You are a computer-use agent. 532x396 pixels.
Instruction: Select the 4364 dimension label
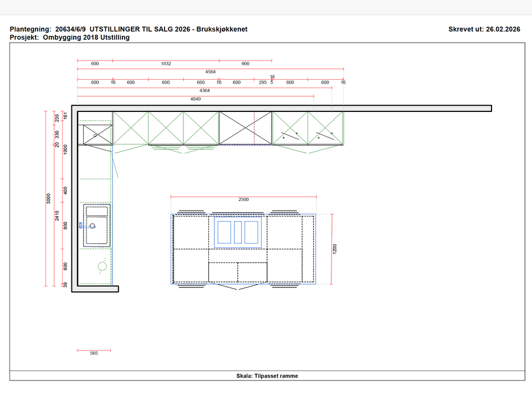pos(204,90)
